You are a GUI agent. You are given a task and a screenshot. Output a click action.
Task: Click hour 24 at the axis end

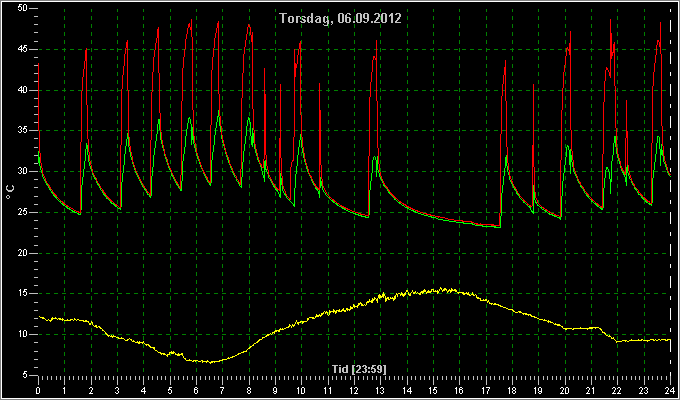pos(670,390)
